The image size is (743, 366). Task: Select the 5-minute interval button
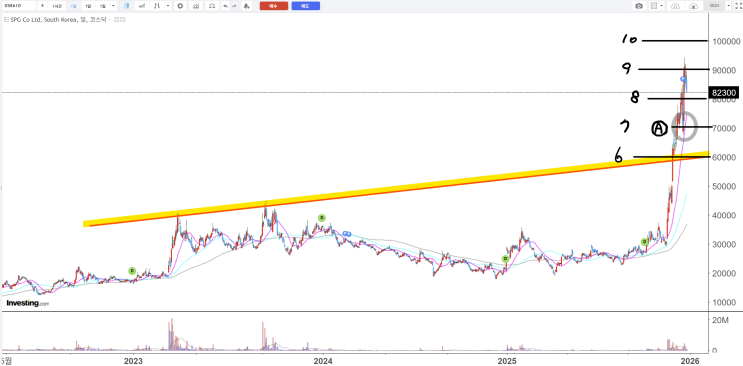pyautogui.click(x=42, y=6)
